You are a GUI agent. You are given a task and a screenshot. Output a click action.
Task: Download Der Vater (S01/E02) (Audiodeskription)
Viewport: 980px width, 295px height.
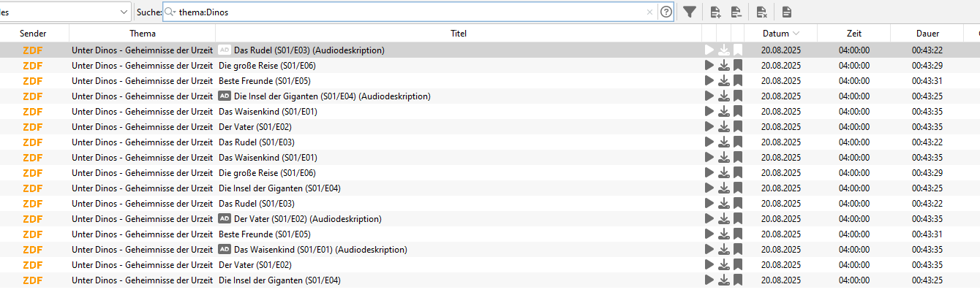pos(723,218)
